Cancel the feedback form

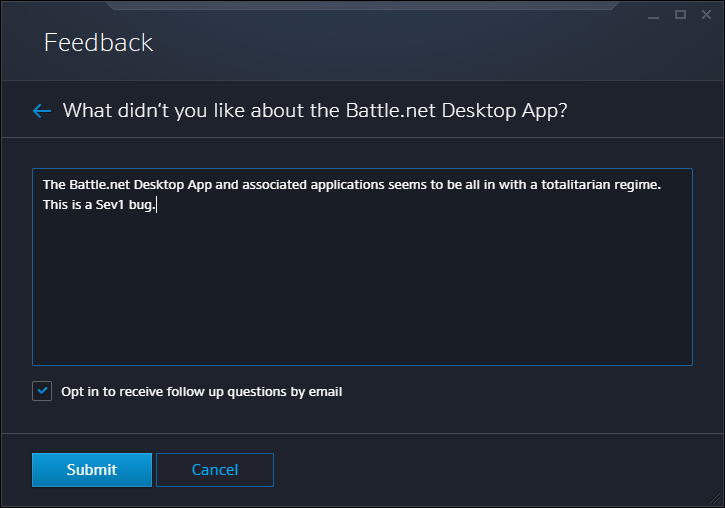(215, 470)
